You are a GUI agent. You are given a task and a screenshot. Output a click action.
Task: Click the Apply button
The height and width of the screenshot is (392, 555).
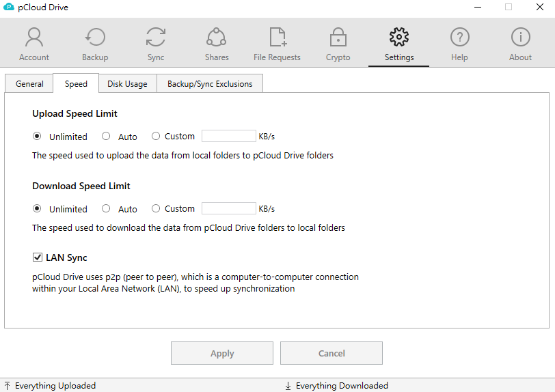coord(222,353)
